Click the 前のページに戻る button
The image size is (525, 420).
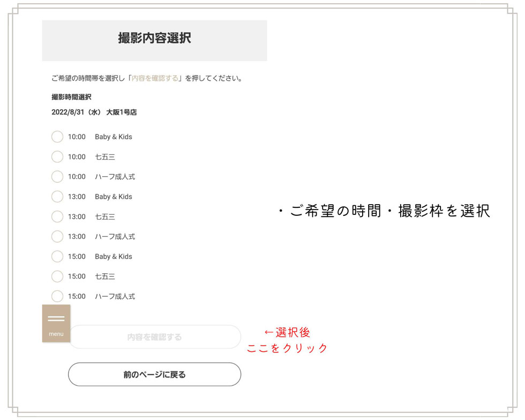(154, 374)
